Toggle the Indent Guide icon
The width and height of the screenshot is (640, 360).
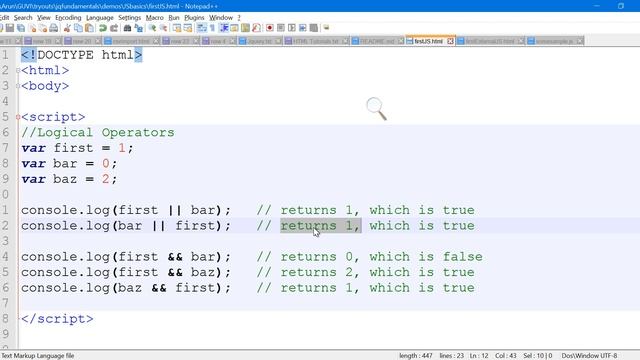pos(224,28)
